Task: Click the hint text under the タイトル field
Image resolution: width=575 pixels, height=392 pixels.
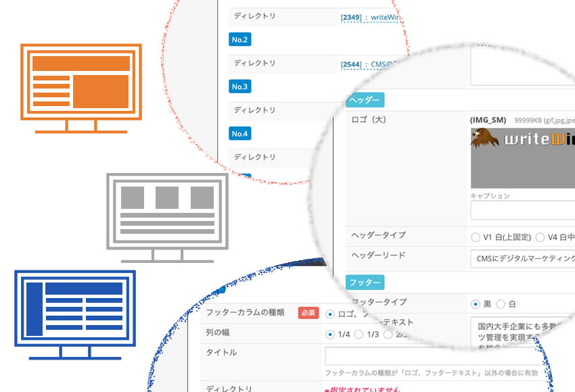Action: (432, 373)
